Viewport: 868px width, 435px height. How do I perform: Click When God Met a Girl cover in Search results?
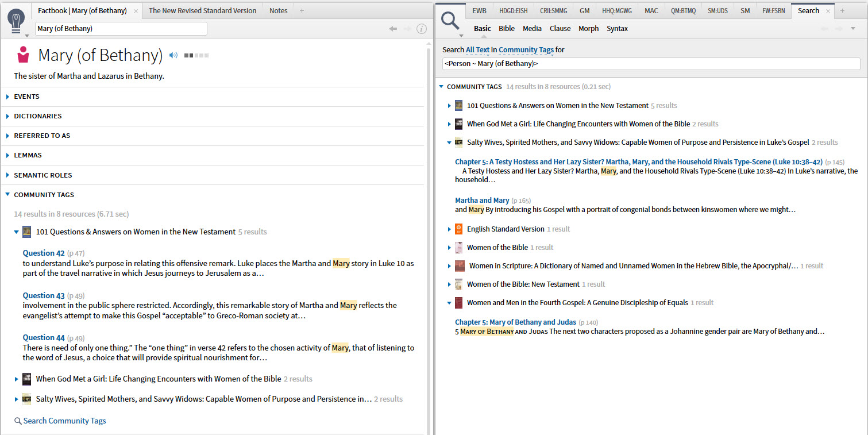(458, 124)
